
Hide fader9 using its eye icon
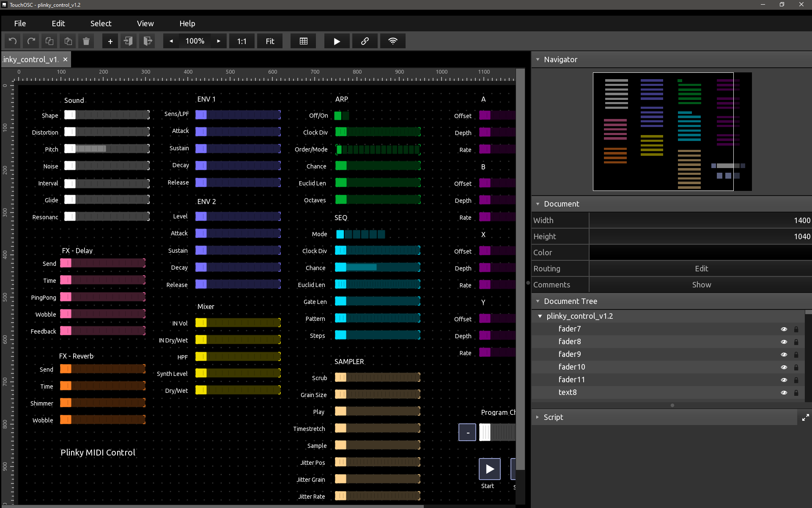click(x=784, y=354)
